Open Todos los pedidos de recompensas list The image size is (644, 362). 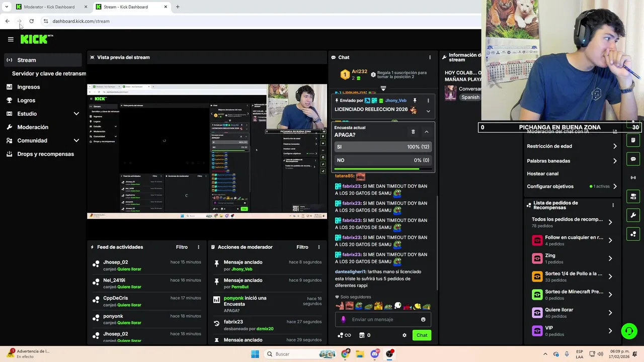[x=572, y=222]
